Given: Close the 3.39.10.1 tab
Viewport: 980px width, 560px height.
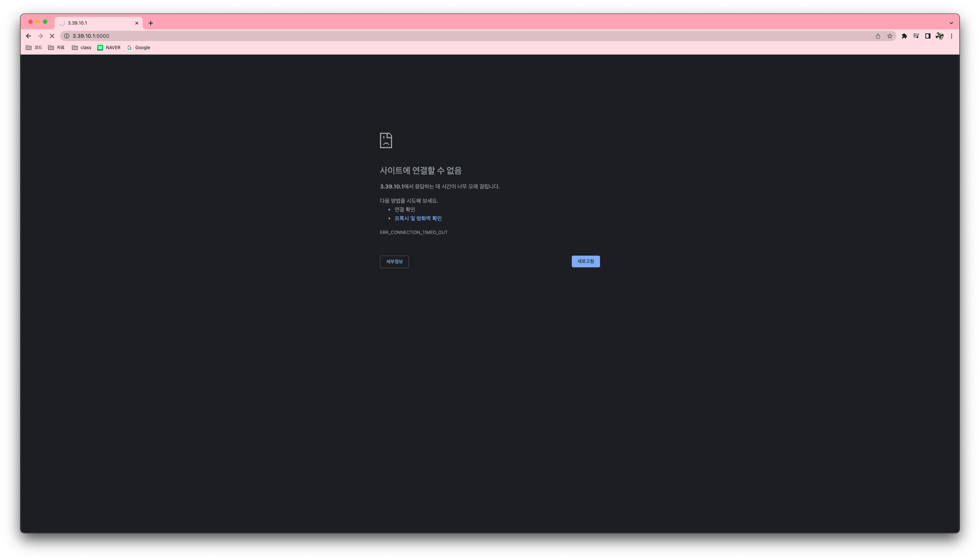Looking at the screenshot, I should pos(136,23).
